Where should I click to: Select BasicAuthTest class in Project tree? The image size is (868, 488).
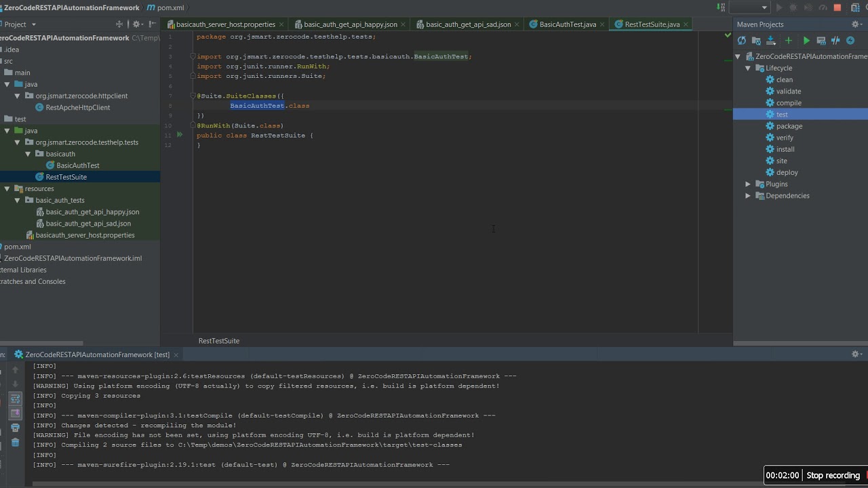(77, 165)
